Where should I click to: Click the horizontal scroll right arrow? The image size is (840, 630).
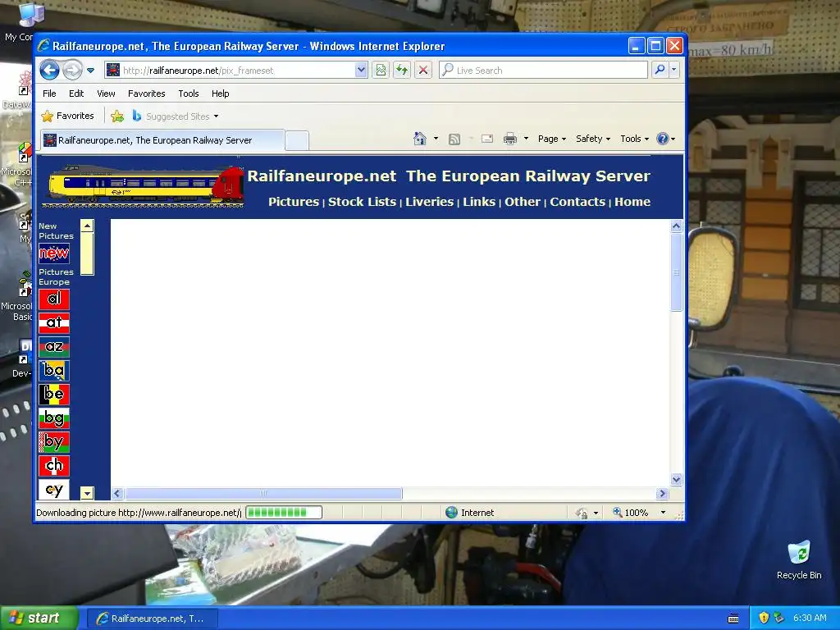(663, 493)
